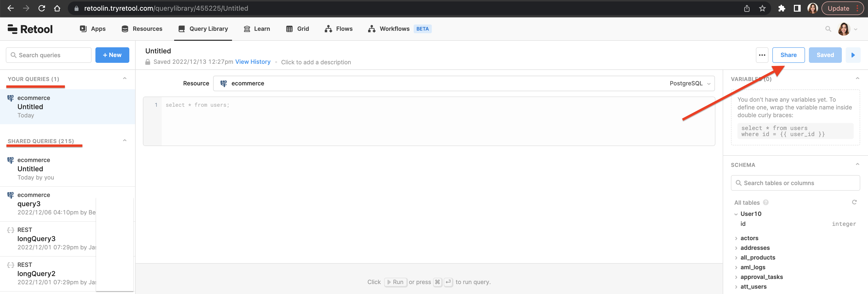Open the shared query3 item
This screenshot has width=868, height=294.
(67, 204)
